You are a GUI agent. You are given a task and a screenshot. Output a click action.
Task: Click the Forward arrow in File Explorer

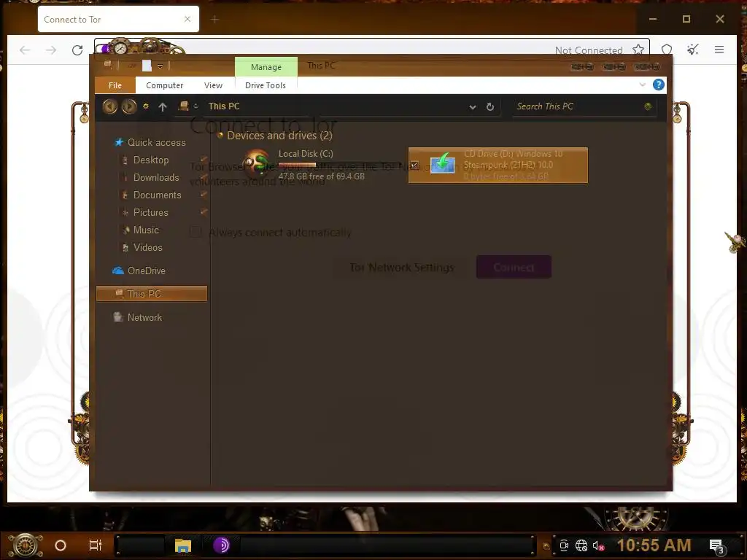128,106
